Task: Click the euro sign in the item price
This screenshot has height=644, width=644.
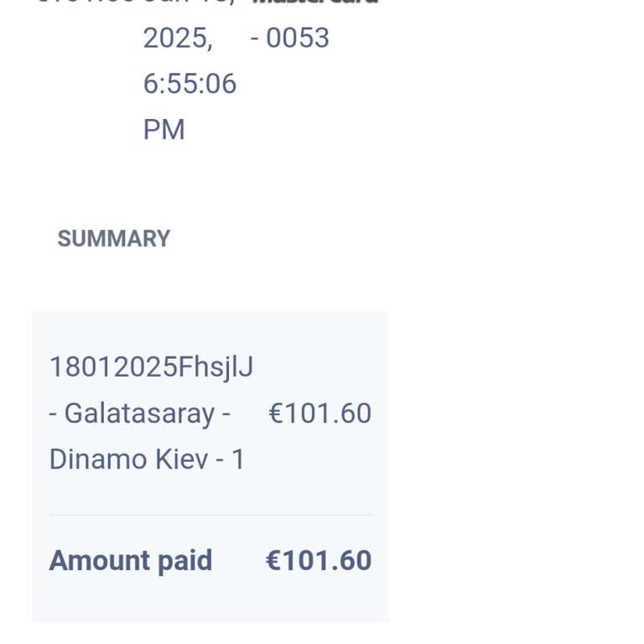Action: [276, 413]
